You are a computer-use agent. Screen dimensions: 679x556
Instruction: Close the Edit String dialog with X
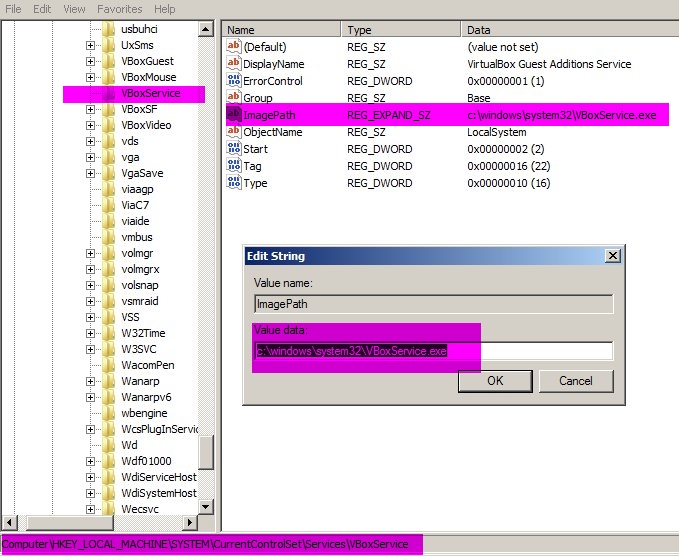[x=613, y=256]
